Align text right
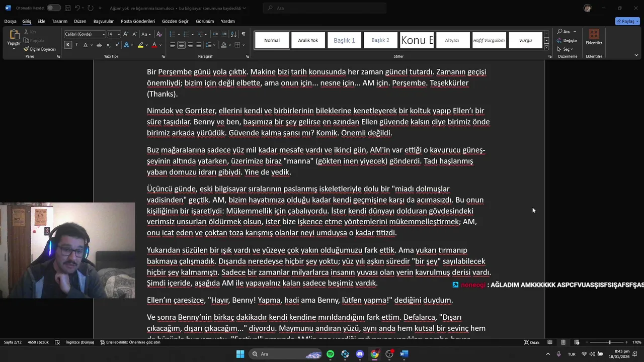Screen dimensions: 644x362 point(190,45)
